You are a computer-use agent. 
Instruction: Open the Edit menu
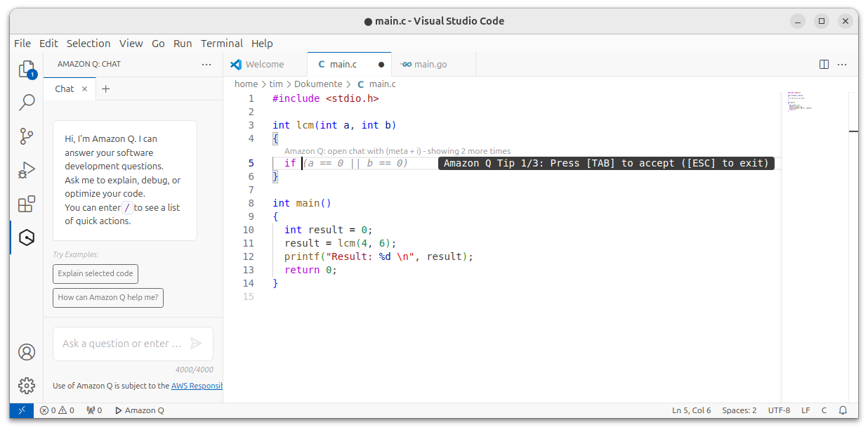point(48,44)
